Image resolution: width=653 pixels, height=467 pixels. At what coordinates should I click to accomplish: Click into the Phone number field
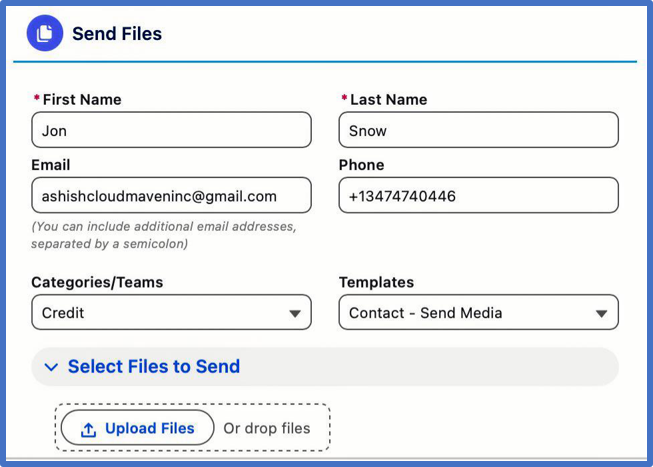[x=479, y=195]
